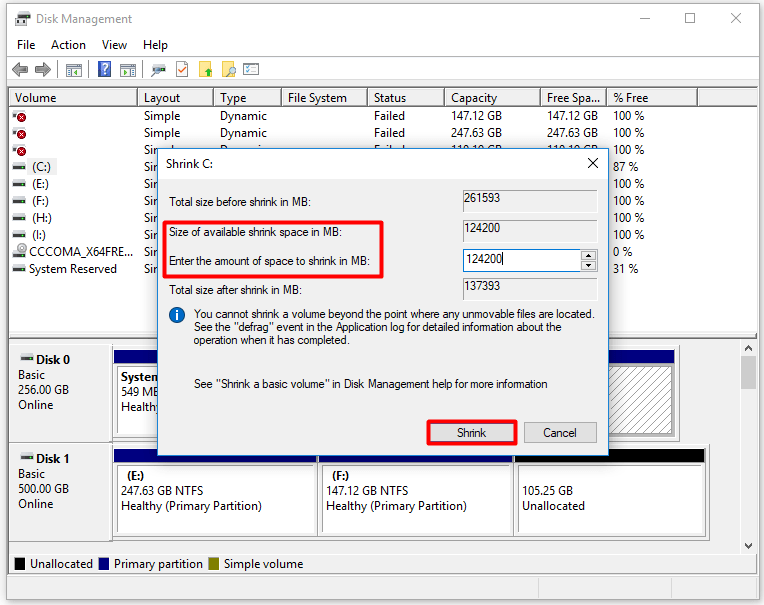Click the Disk 0 drive icon
This screenshot has height=605, width=764.
click(x=27, y=358)
